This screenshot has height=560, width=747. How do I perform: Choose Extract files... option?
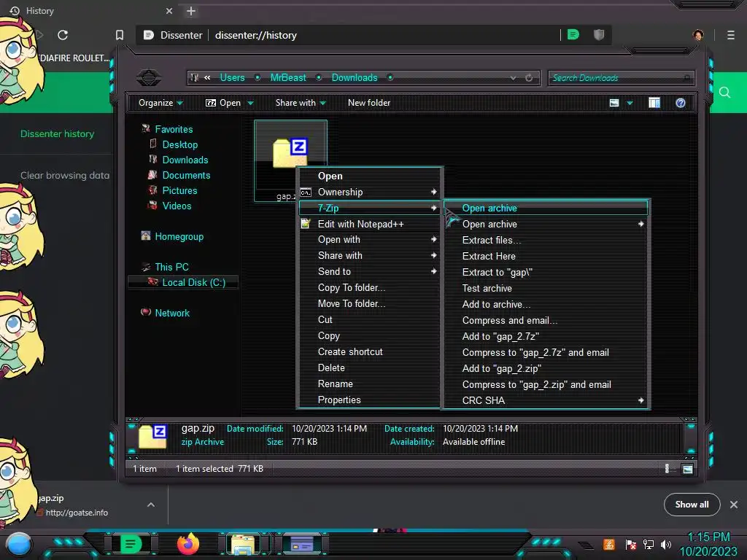click(x=547, y=240)
